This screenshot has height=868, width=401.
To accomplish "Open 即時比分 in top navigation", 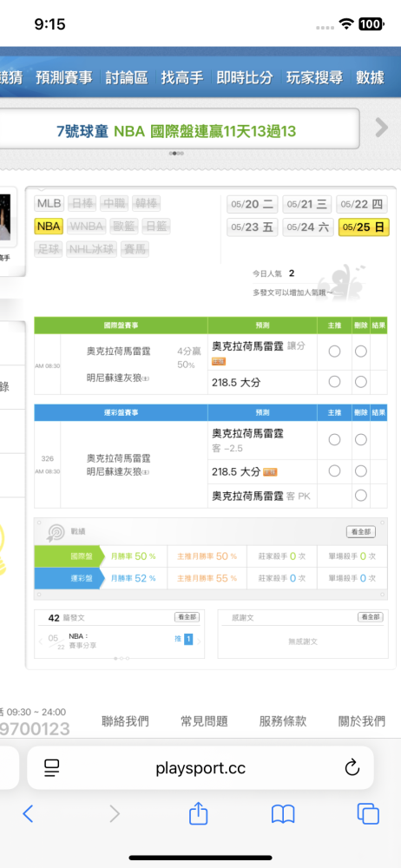I will [245, 77].
